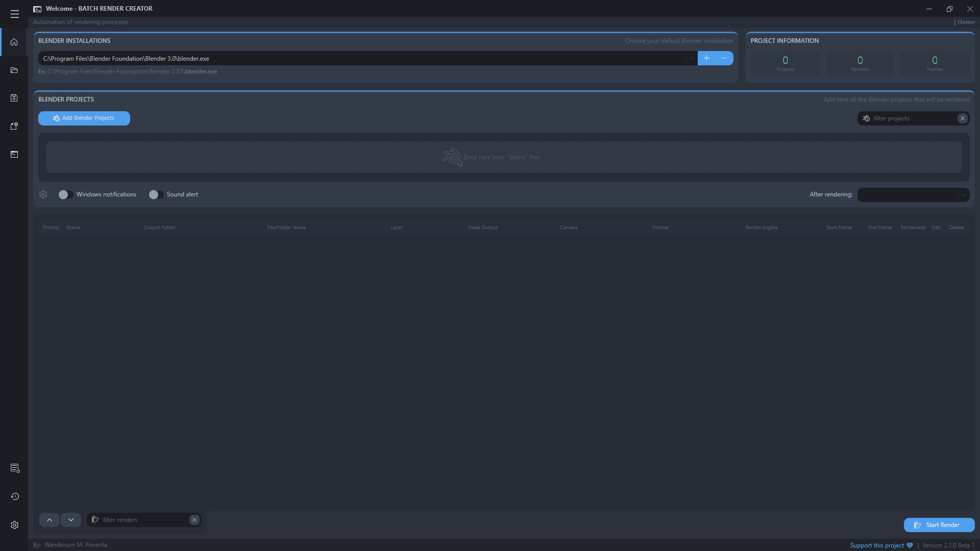
Task: Click the Format column header
Action: [x=660, y=228]
